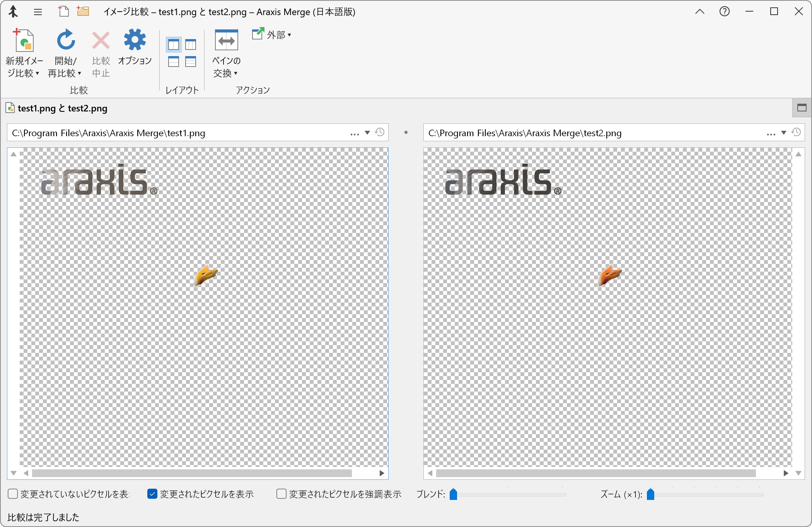
Task: Enable 変更されたピクセルを強調表示 checkbox
Action: [281, 494]
